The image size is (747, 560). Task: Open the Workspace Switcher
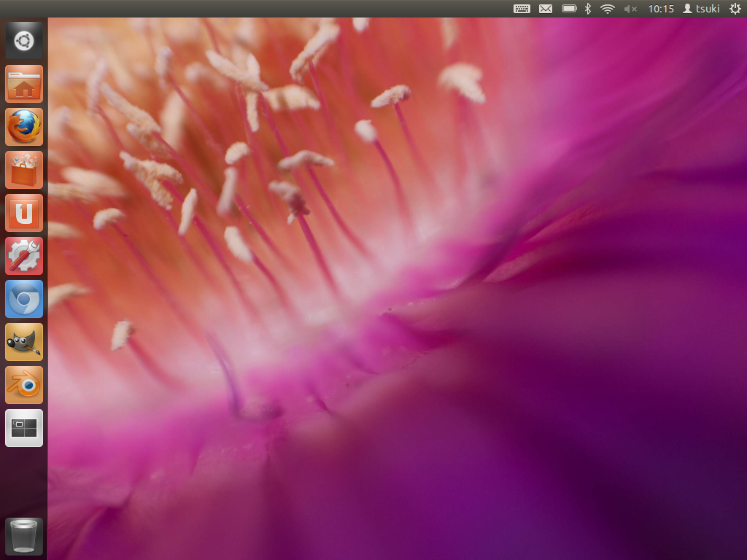[24, 428]
